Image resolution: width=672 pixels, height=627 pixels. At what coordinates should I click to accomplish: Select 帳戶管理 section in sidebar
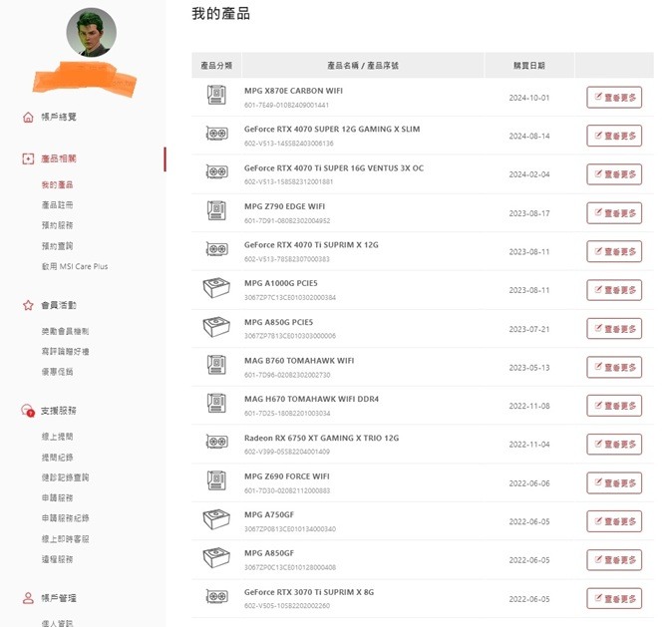pos(59,598)
